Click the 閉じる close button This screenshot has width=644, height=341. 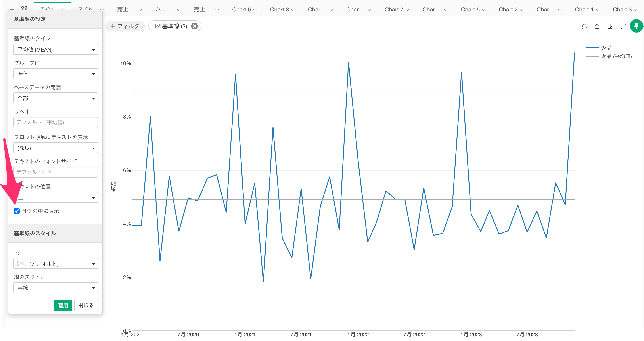86,305
